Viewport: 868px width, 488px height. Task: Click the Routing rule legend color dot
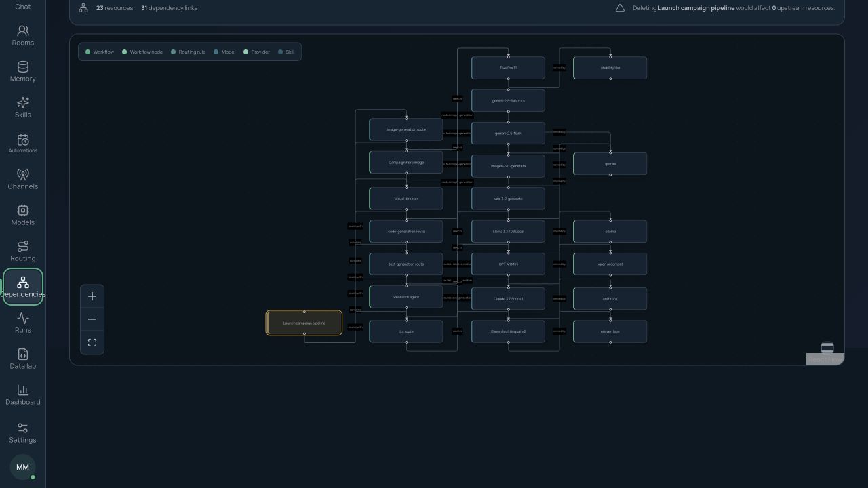click(173, 52)
